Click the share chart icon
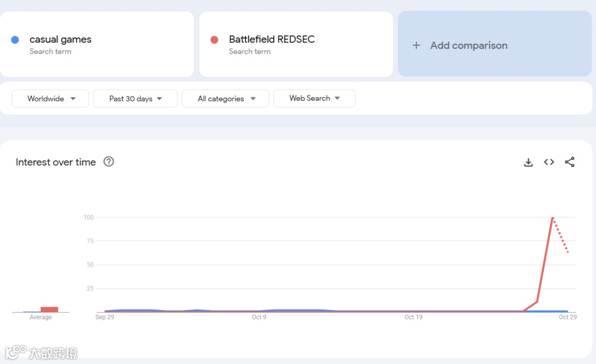 tap(570, 162)
